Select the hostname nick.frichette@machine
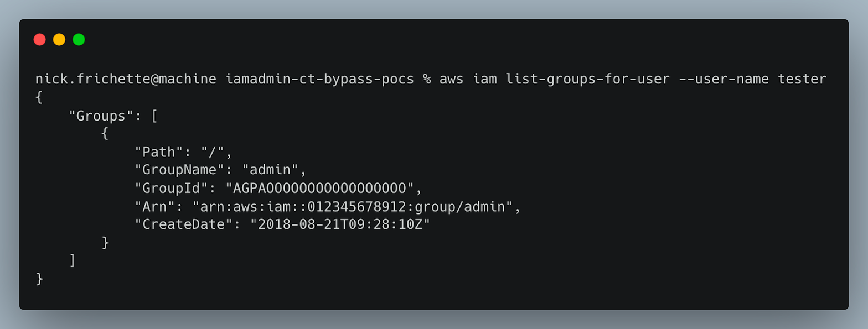Image resolution: width=868 pixels, height=329 pixels. [125, 79]
